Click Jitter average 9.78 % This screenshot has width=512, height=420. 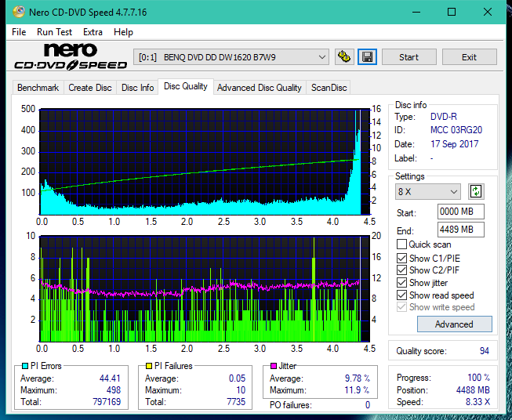(x=358, y=378)
